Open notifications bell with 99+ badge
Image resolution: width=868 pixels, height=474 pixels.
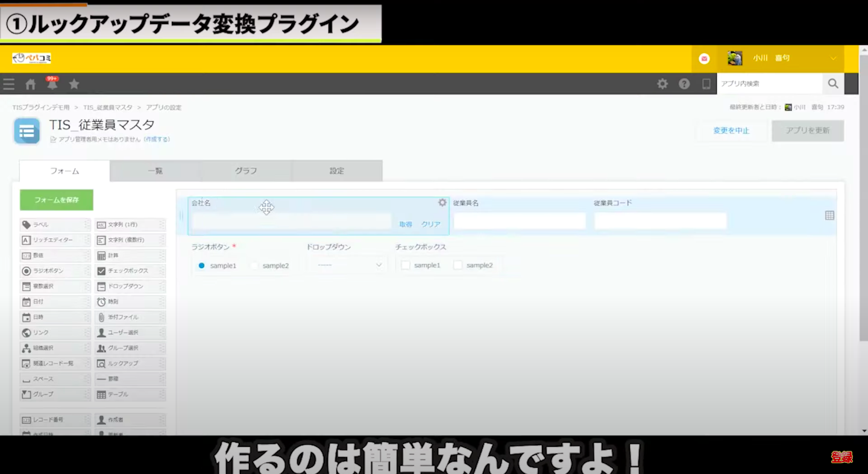click(x=52, y=84)
